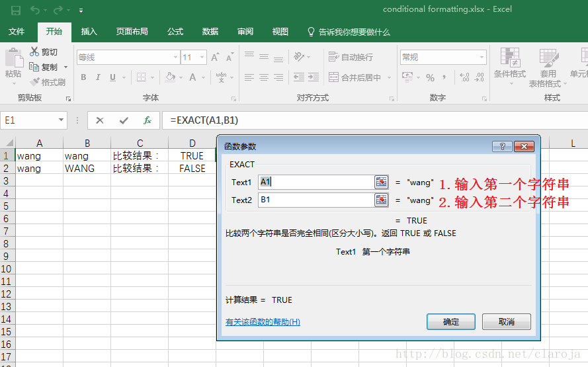Open the 复制 dropdown arrow

[66, 67]
